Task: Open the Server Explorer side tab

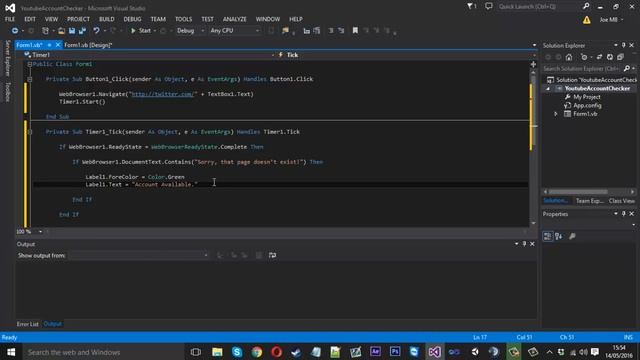Action: [7, 58]
